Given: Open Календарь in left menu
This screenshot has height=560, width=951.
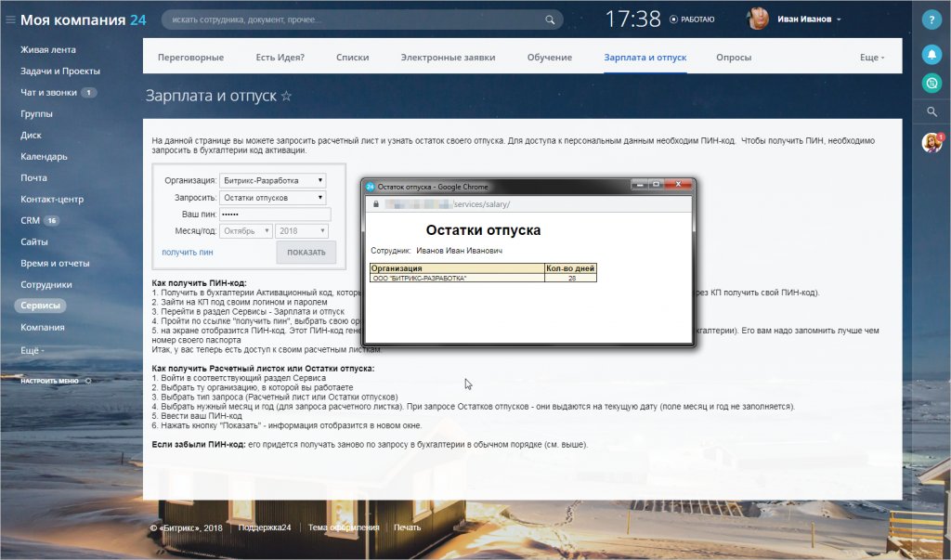Looking at the screenshot, I should click(x=44, y=157).
